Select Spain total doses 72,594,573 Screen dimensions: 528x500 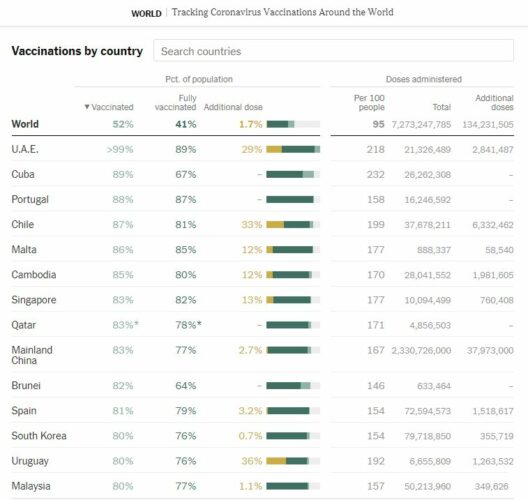point(428,411)
